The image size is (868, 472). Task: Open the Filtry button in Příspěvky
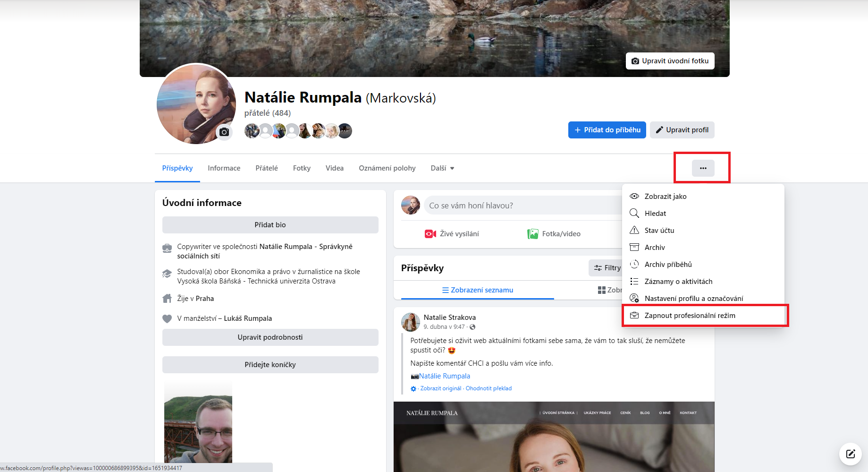click(607, 268)
